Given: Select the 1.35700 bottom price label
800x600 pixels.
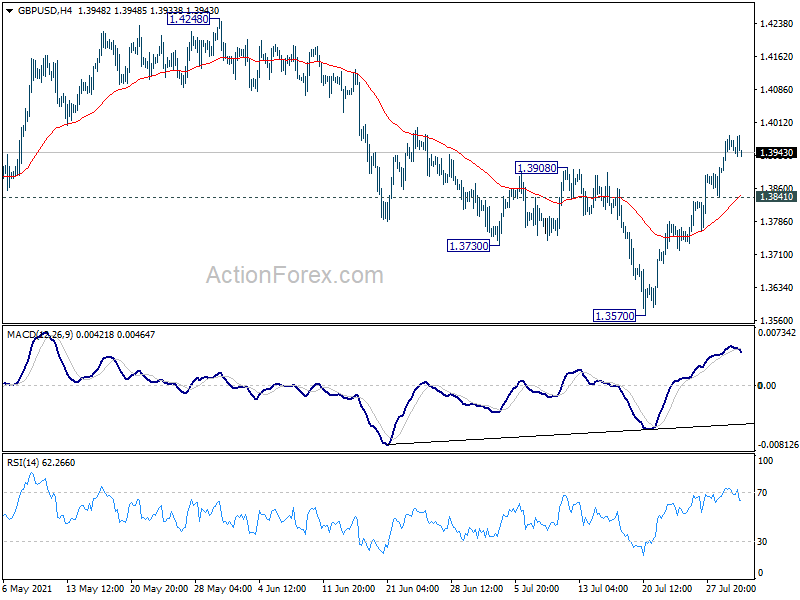Looking at the screenshot, I should point(615,316).
